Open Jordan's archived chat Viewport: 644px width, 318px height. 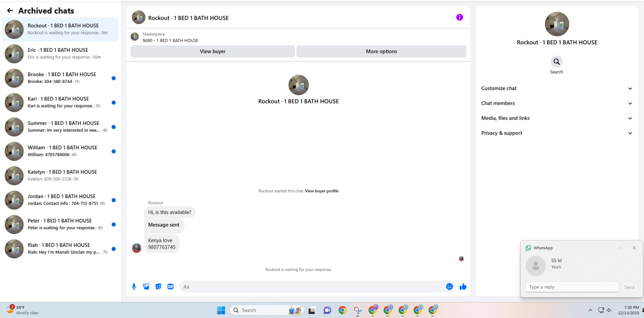(60, 200)
